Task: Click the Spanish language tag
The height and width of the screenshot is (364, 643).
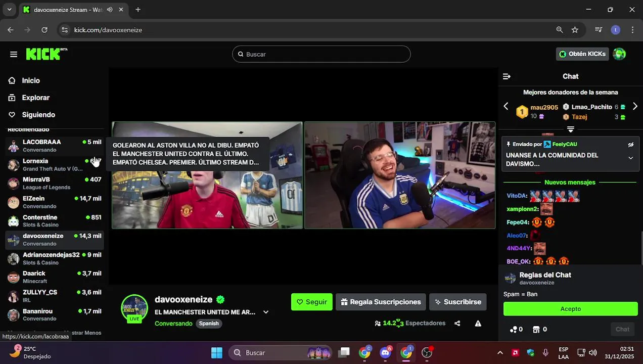Action: pos(209,324)
